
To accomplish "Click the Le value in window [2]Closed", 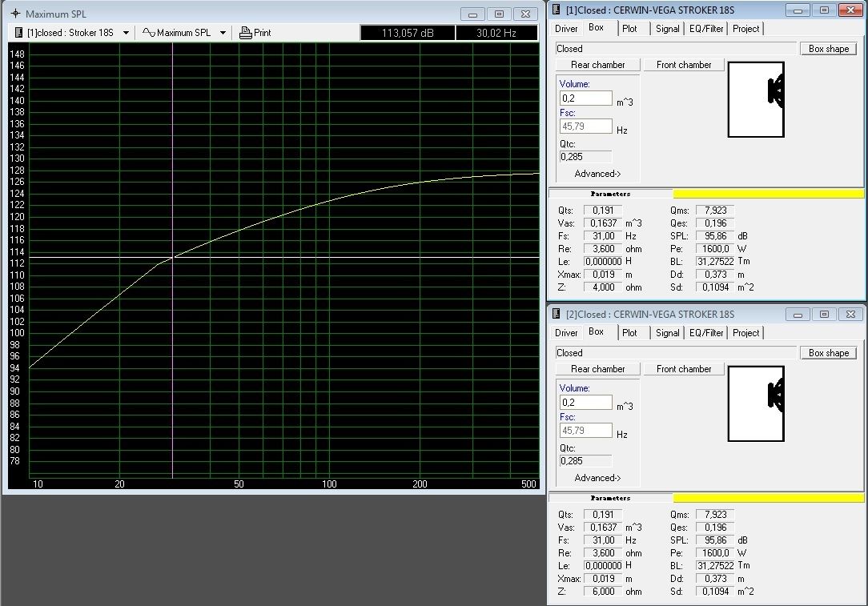I will click(603, 565).
